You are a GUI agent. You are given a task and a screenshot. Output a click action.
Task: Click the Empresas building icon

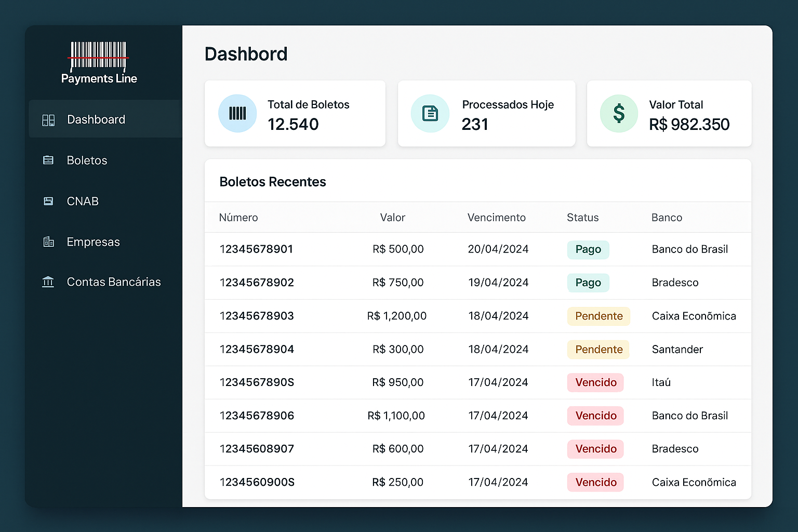(x=48, y=242)
